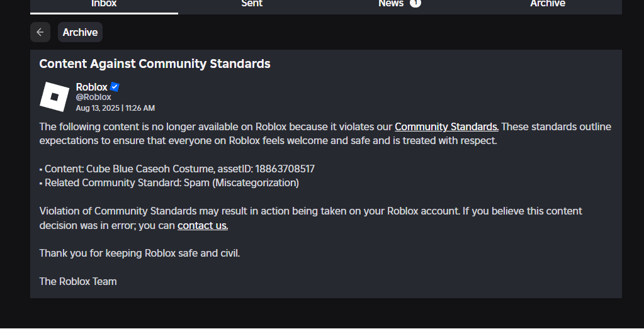Click the News unread count badge

point(415,3)
